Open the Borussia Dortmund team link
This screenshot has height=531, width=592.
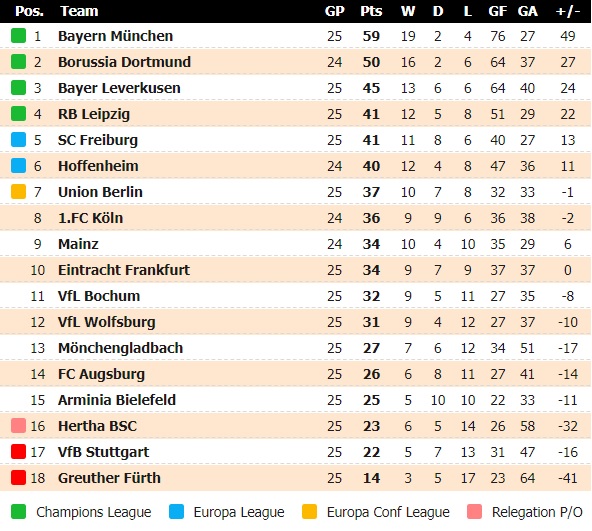click(124, 62)
